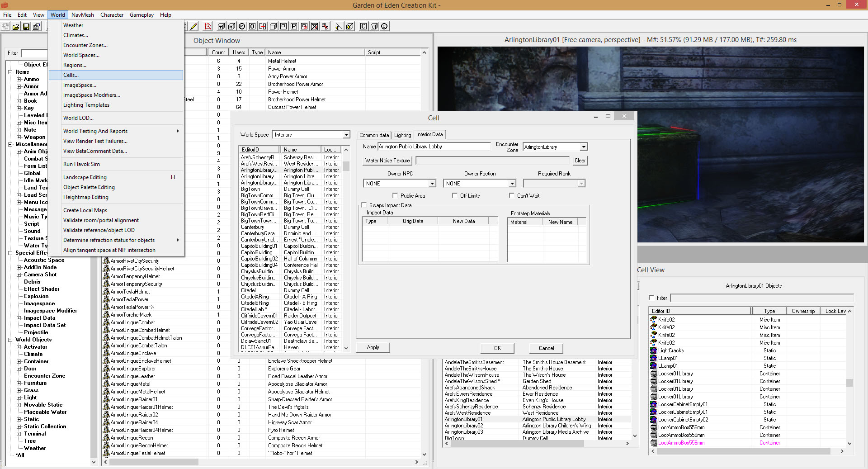This screenshot has height=469, width=868.
Task: Click the Apply button
Action: click(373, 347)
